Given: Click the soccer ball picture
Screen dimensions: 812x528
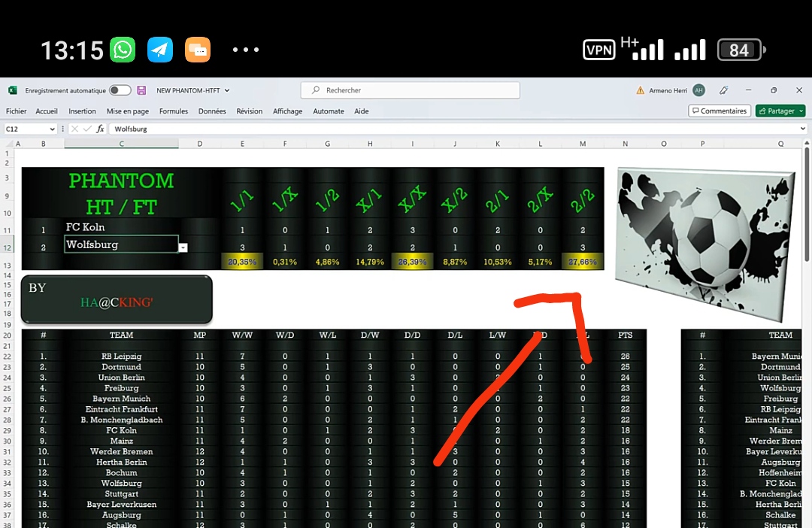Looking at the screenshot, I should click(x=704, y=244).
